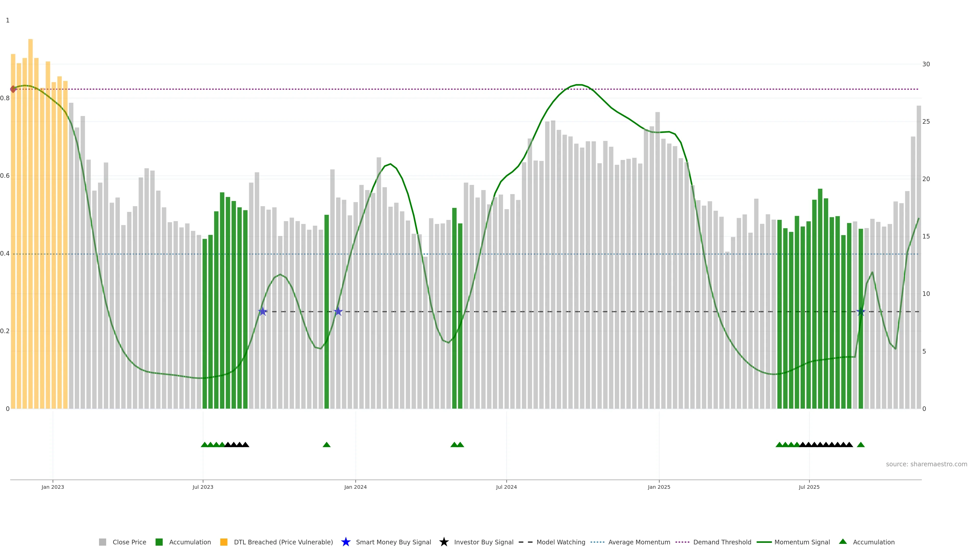
Task: Click the red diamond marker on Demand Threshold line
Action: [x=13, y=89]
